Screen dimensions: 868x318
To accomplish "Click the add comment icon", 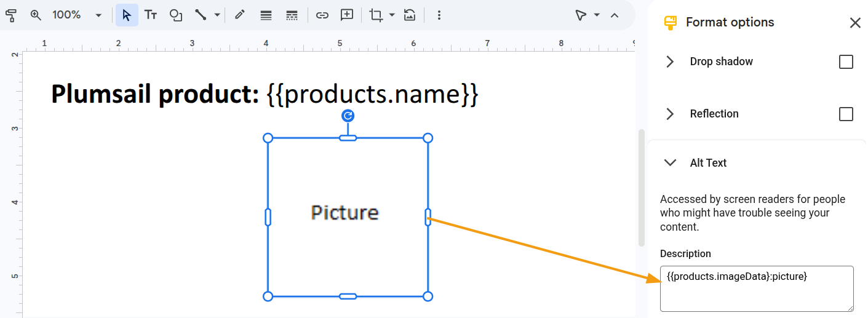I will coord(347,15).
